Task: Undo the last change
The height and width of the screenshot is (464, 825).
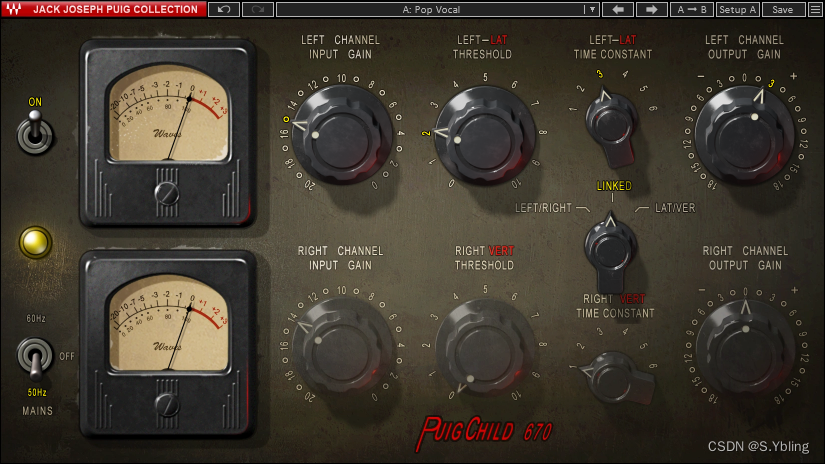Action: click(x=224, y=9)
